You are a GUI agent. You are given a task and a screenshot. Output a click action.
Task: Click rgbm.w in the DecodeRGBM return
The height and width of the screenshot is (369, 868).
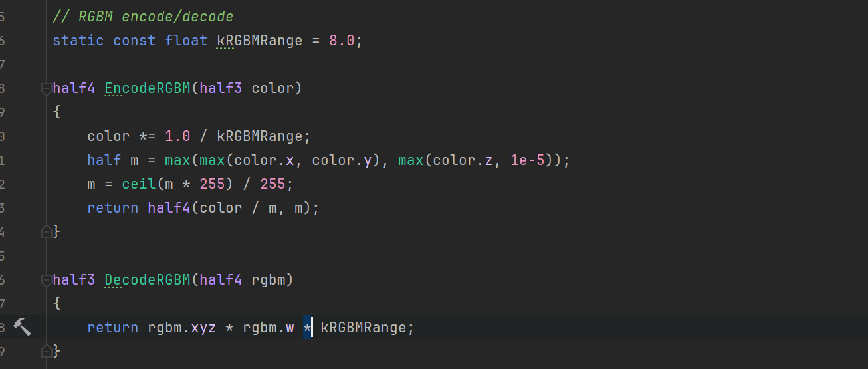[269, 328]
